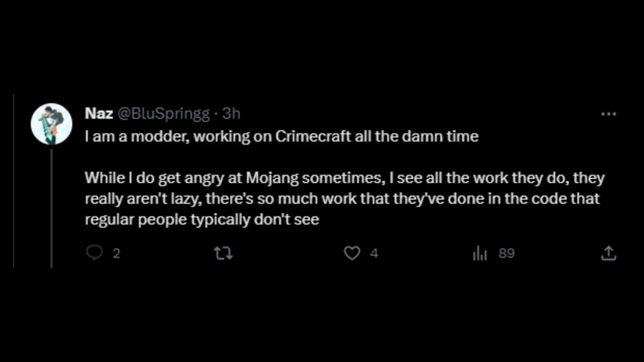This screenshot has width=644, height=362.
Task: Expand tweet actions with the ellipsis
Action: pos(609,113)
